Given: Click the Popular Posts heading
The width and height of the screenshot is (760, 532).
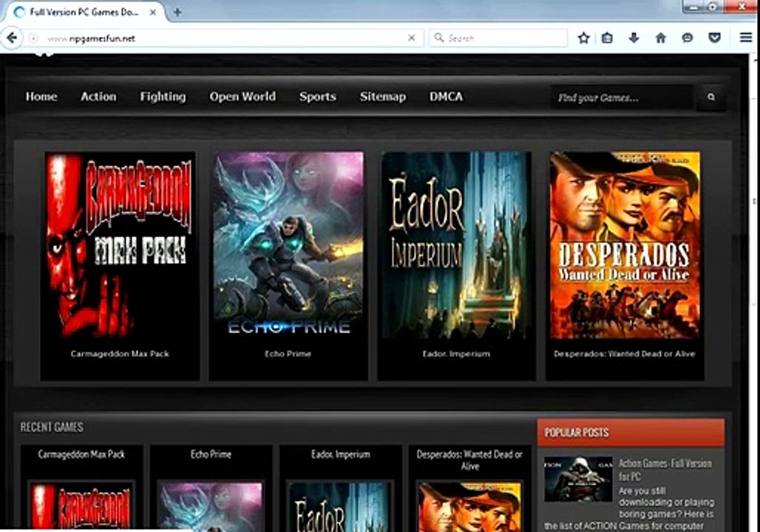Looking at the screenshot, I should 577,432.
